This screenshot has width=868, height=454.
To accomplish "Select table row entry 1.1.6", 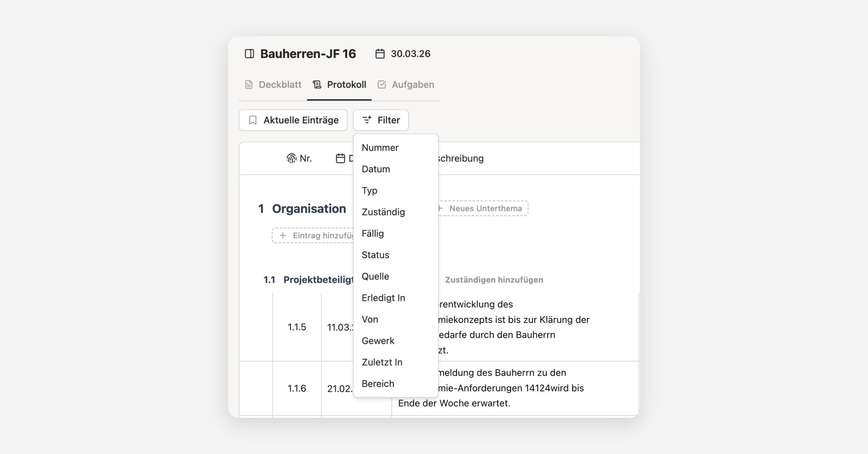I will point(297,388).
